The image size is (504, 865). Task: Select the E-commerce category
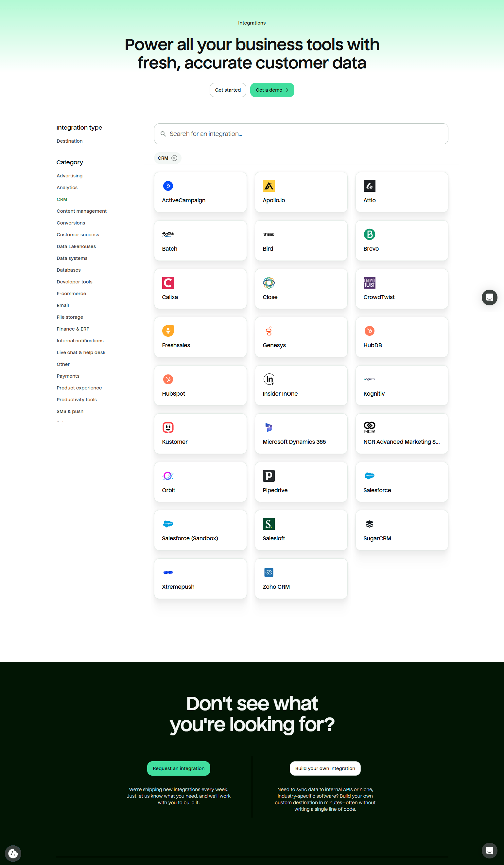tap(71, 294)
